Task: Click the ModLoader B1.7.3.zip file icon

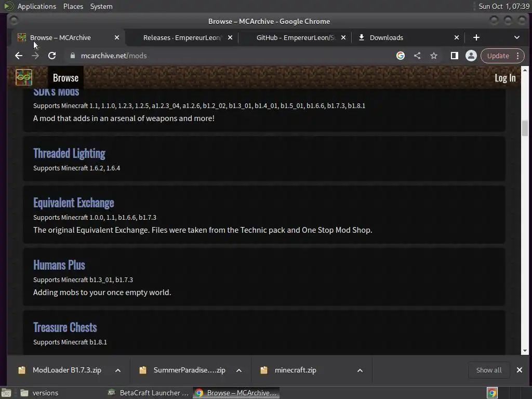Action: pos(22,370)
